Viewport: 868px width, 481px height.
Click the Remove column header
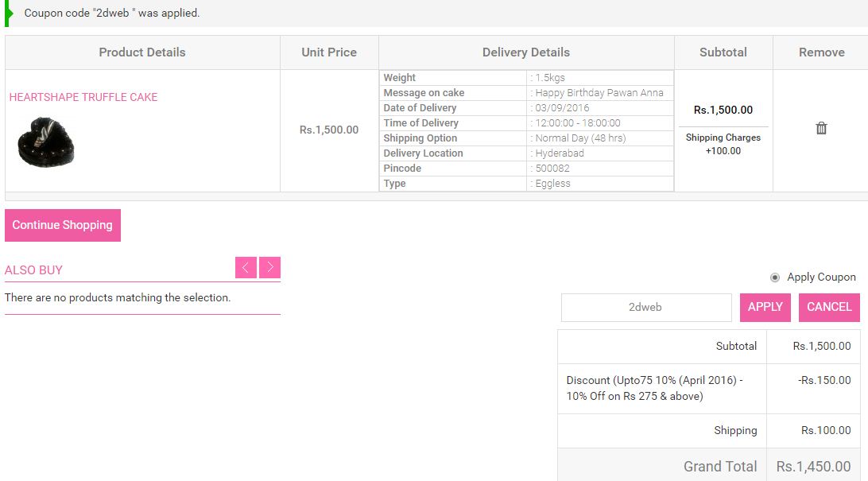[x=821, y=52]
